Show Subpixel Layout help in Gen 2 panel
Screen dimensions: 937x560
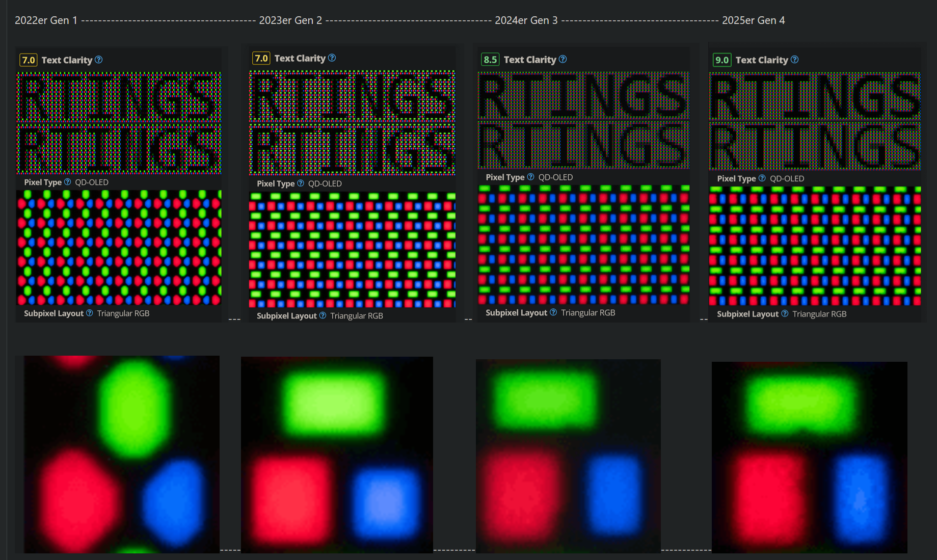pyautogui.click(x=323, y=315)
